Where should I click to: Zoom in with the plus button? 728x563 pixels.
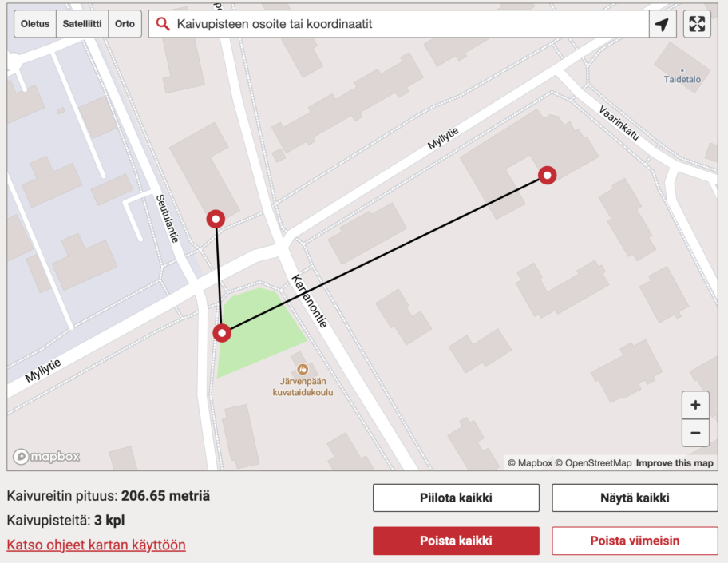point(695,405)
